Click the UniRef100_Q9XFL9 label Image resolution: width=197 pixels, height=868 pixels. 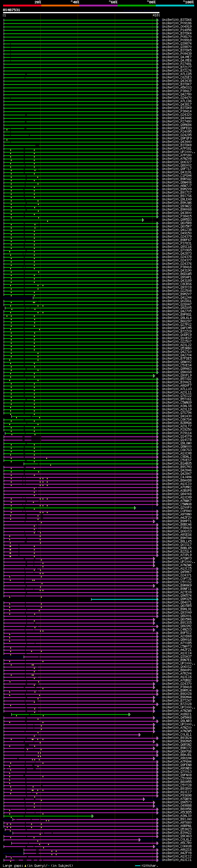pyautogui.click(x=176, y=375)
